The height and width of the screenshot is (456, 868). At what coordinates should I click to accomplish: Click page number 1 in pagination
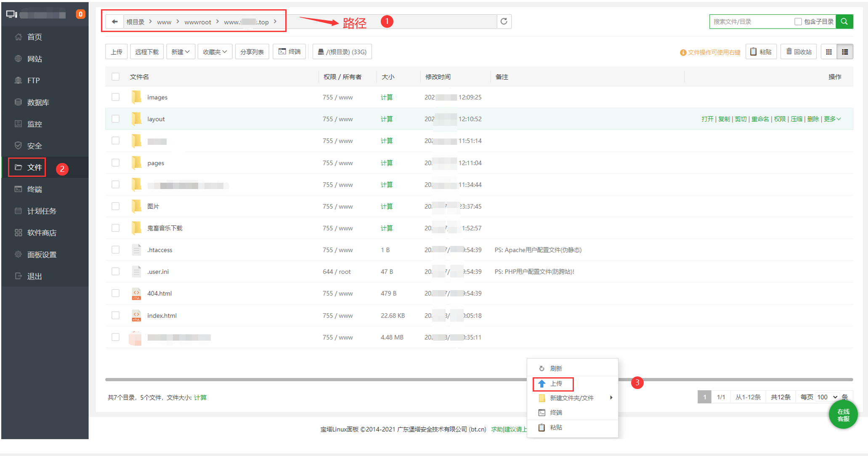(704, 397)
